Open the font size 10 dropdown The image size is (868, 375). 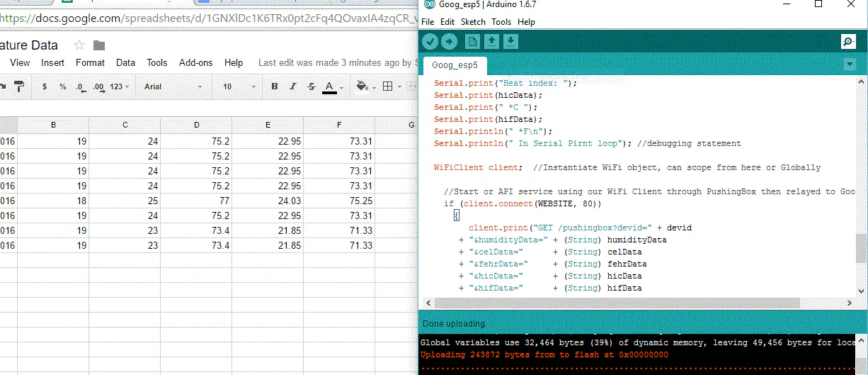pos(237,86)
